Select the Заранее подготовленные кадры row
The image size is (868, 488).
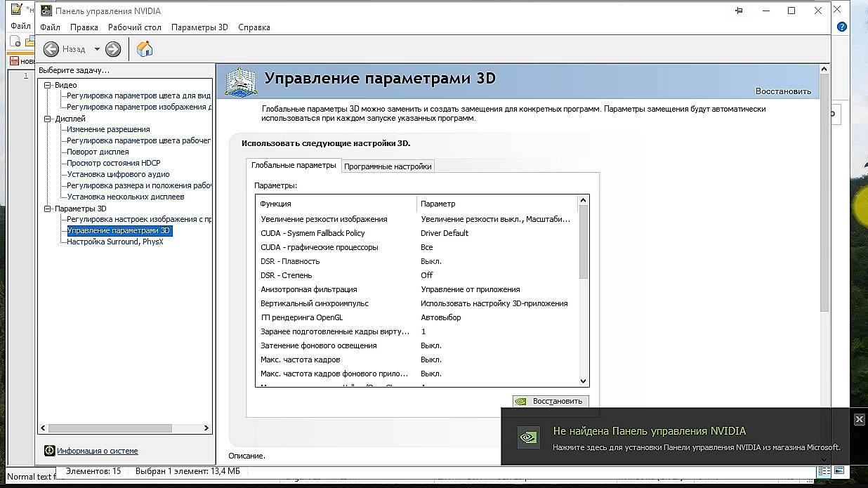(x=416, y=331)
